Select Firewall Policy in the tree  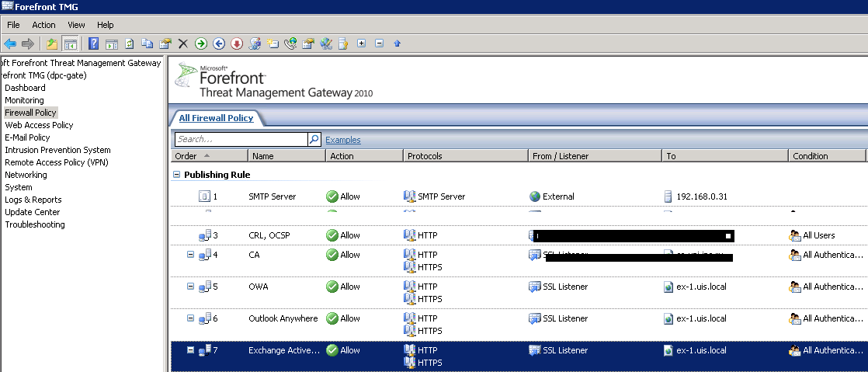(x=30, y=113)
